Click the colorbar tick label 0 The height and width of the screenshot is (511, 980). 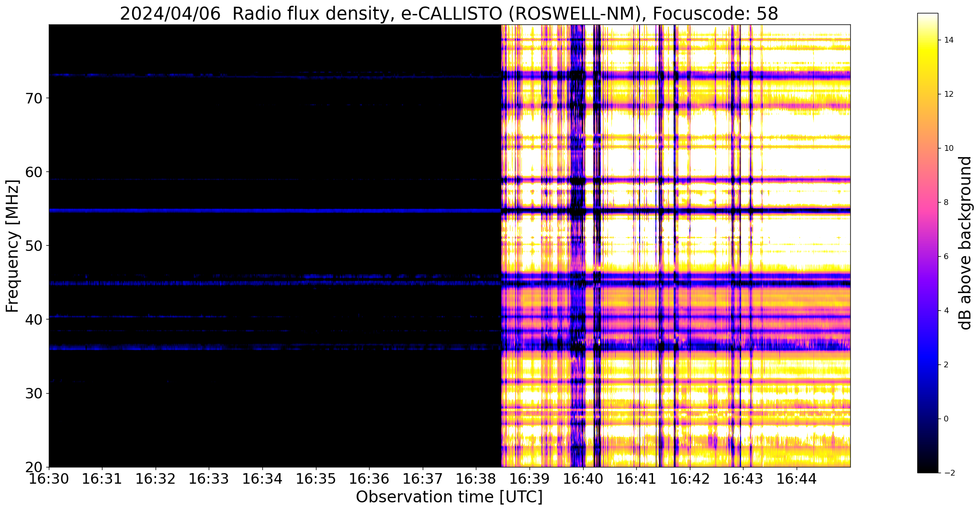coord(946,419)
